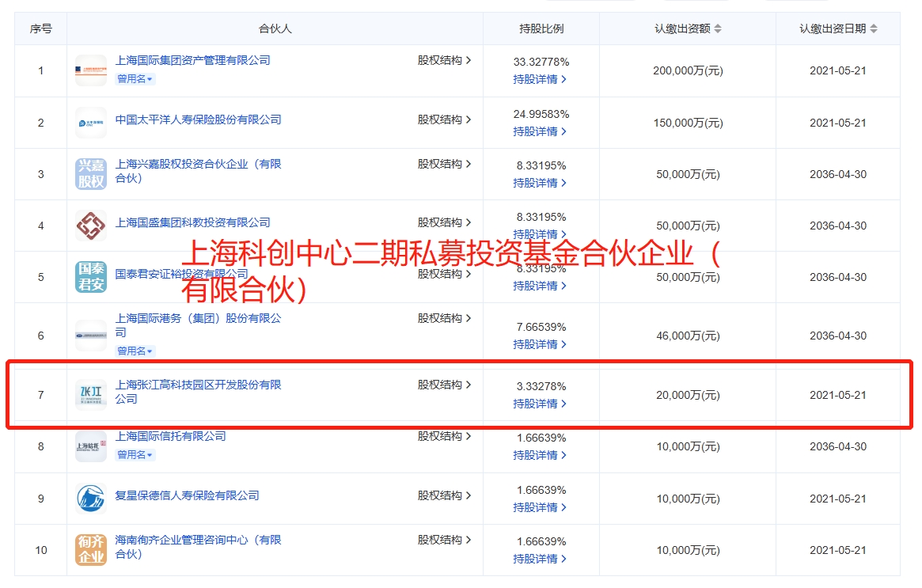
Task: Open 股权结构 for 上海国盛集团科教投资
Action: click(x=445, y=222)
